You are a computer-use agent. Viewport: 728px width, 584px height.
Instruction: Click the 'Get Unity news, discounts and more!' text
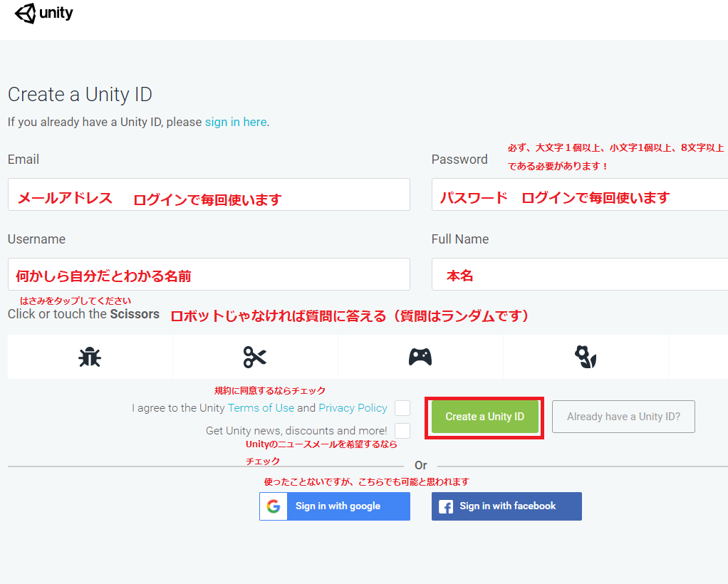pos(296,431)
